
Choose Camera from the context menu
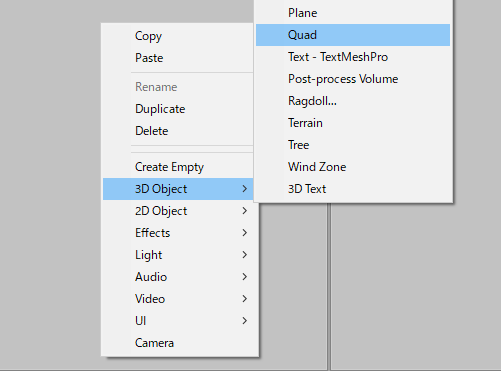(x=180, y=343)
